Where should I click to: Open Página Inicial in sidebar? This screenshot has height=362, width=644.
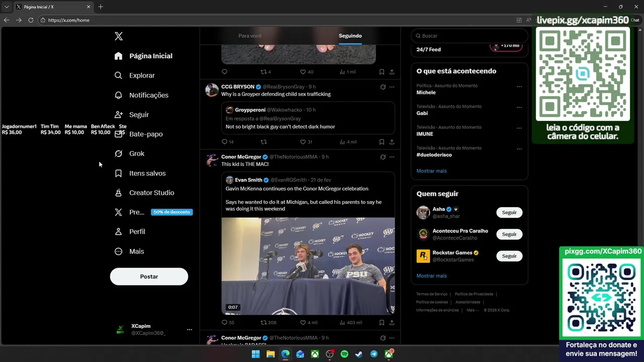pos(143,56)
